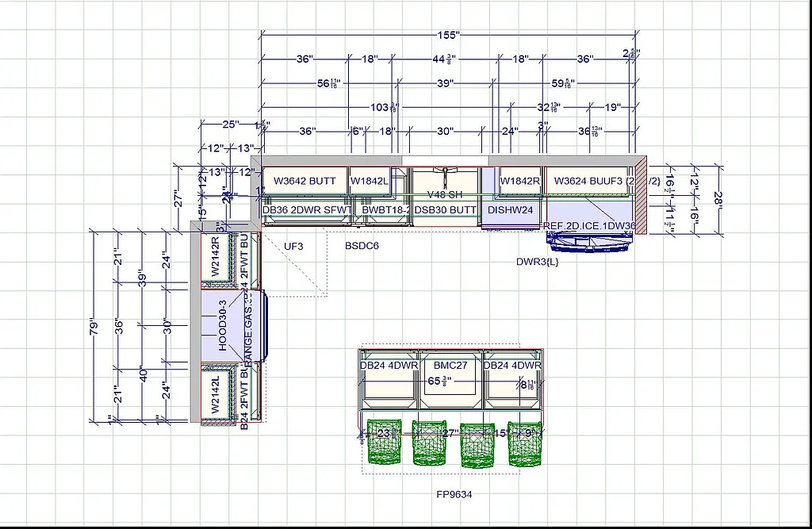Select the refrigerator door swing symbol
Screen dimensions: 812x529
pos(589,243)
